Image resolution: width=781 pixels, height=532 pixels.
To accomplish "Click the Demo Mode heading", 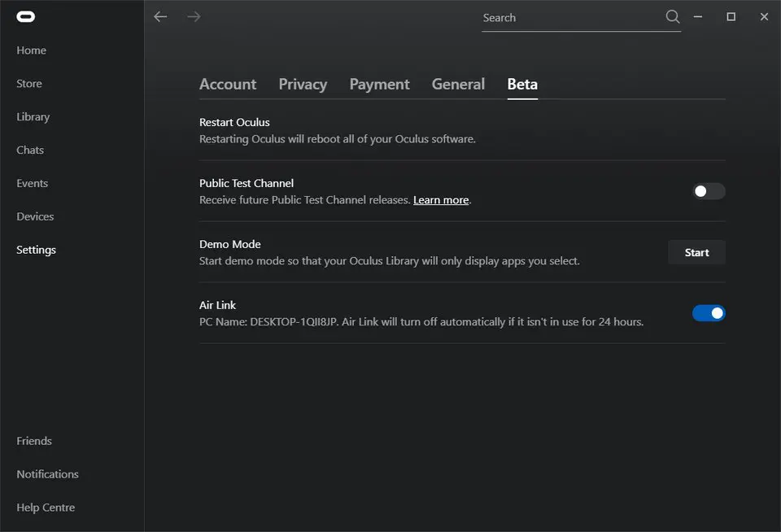I will click(230, 244).
